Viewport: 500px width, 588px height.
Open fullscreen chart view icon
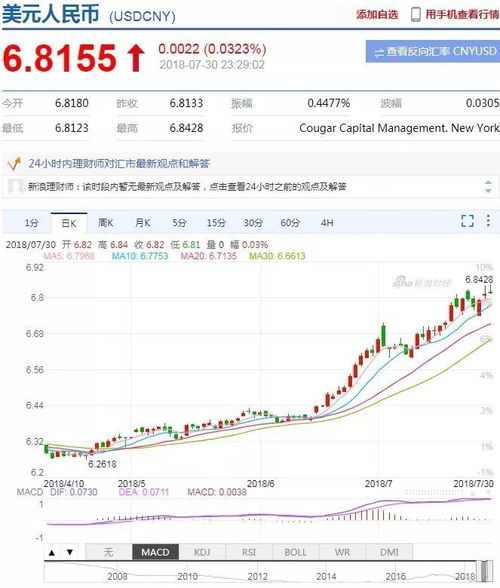coord(467,221)
